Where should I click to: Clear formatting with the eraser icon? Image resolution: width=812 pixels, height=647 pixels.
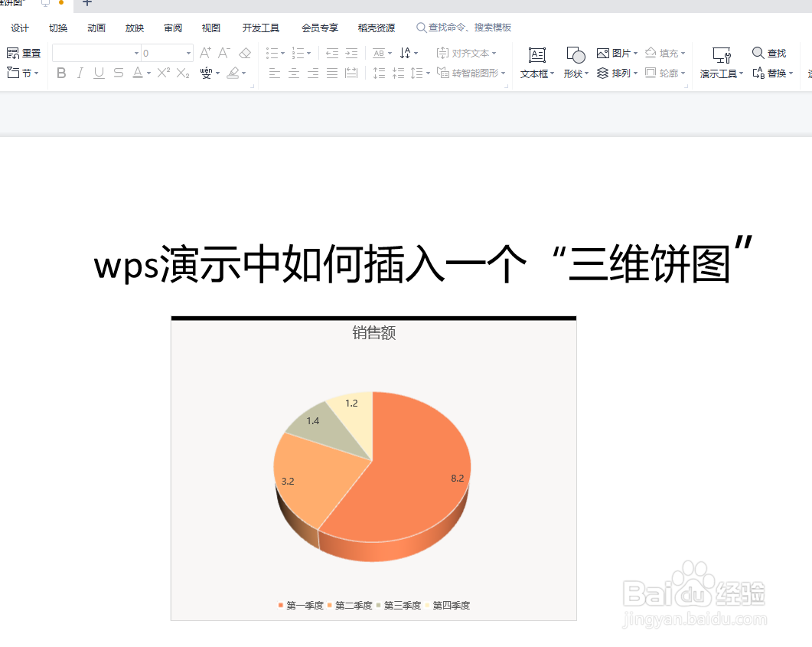(x=245, y=53)
